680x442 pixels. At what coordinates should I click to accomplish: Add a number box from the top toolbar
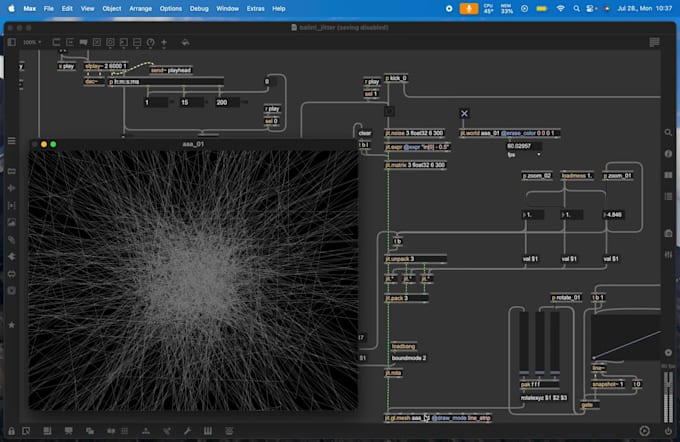point(124,42)
